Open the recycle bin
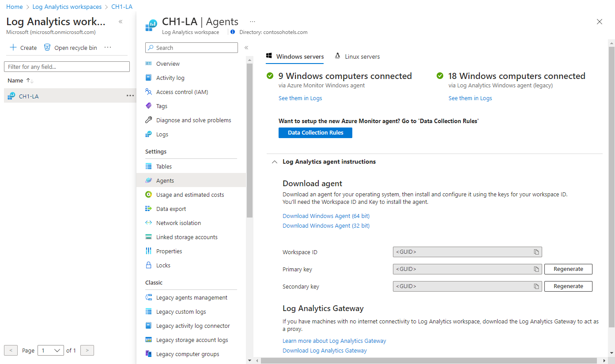 pyautogui.click(x=70, y=48)
